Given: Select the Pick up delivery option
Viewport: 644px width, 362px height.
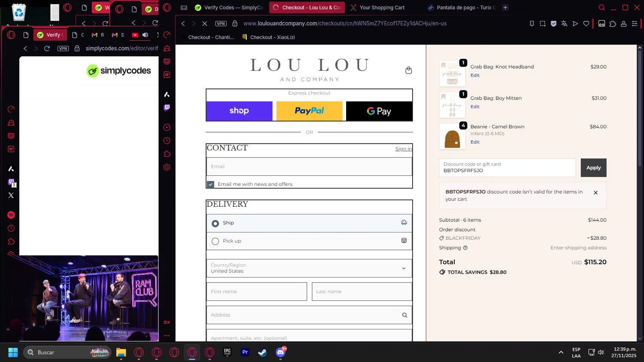Looking at the screenshot, I should [309, 241].
